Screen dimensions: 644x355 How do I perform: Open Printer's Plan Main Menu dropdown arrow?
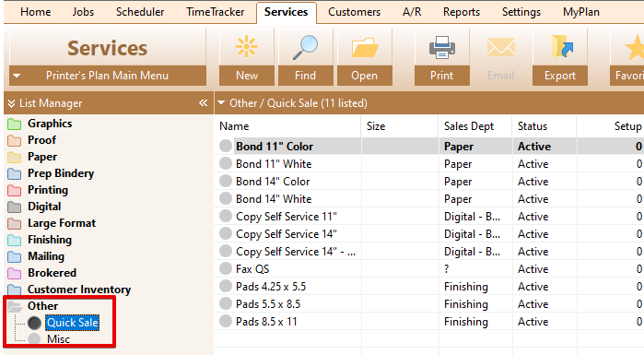tap(17, 76)
